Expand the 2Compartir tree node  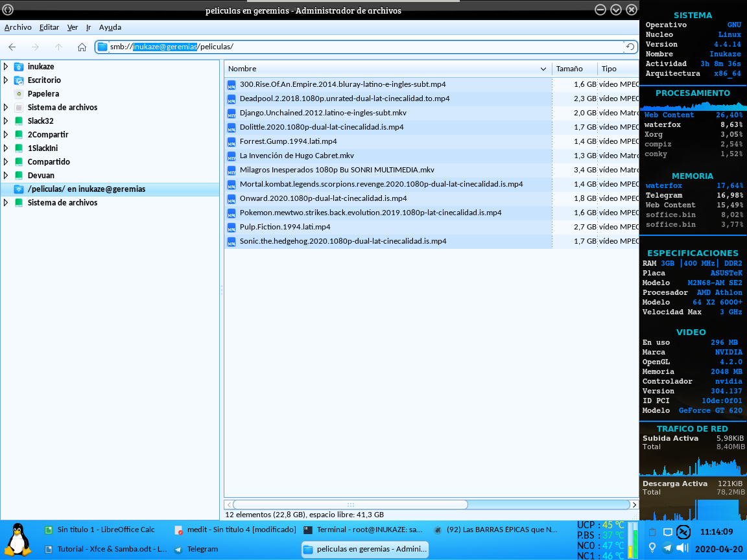(6, 134)
